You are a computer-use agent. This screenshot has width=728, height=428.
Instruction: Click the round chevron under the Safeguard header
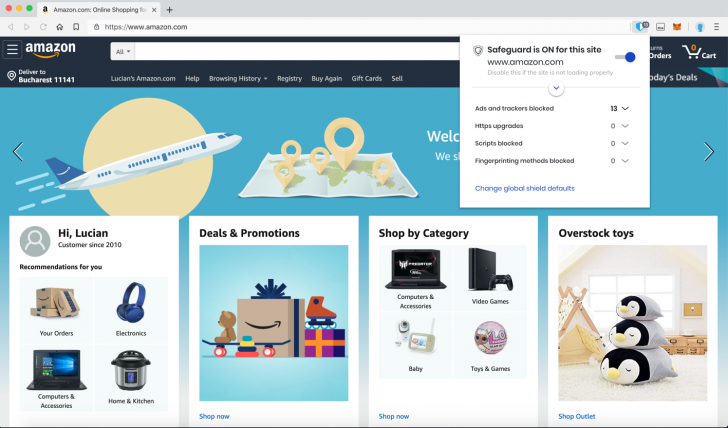click(x=556, y=88)
